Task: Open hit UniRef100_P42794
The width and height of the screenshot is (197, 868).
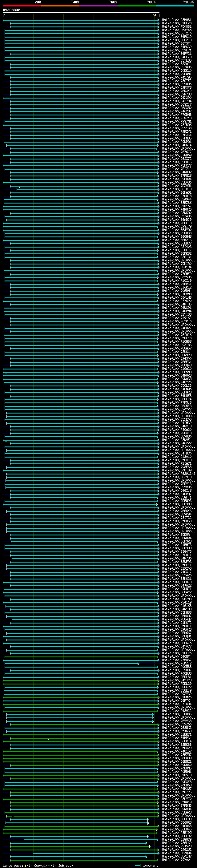Action: pyautogui.click(x=176, y=101)
